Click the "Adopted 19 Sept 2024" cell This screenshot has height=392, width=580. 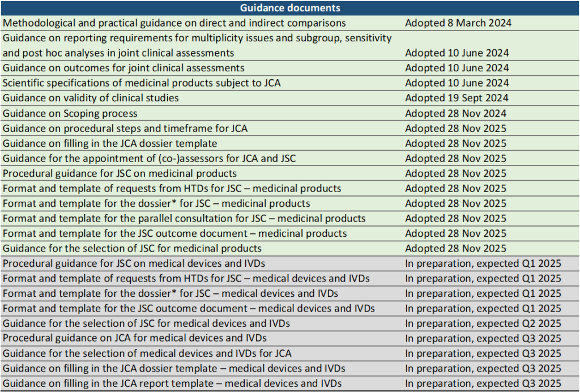pyautogui.click(x=457, y=98)
